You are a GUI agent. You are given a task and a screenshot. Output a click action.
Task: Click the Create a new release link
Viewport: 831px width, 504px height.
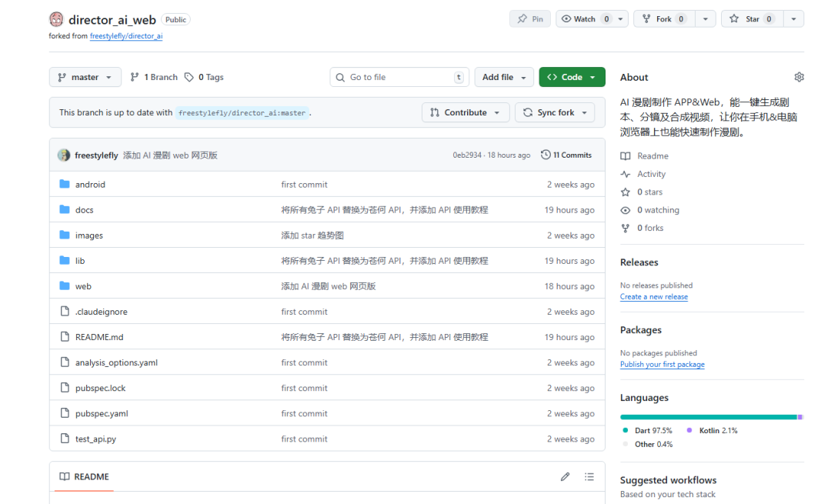(654, 297)
